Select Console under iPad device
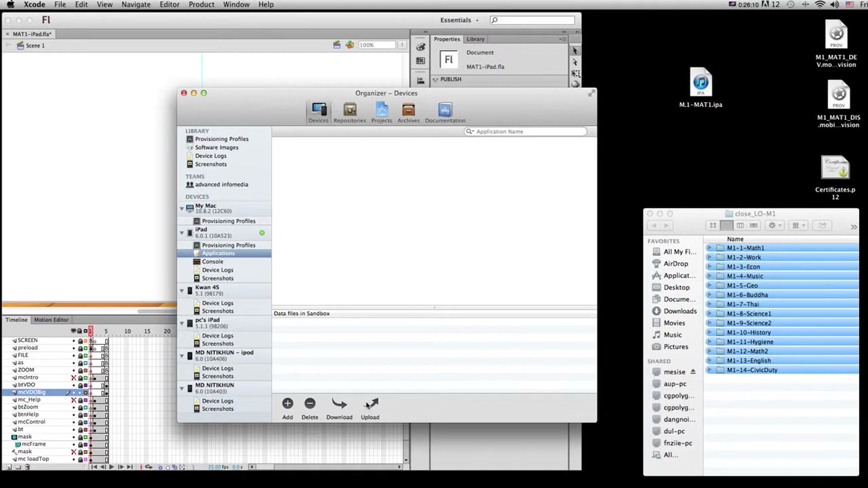The image size is (868, 488). (212, 262)
